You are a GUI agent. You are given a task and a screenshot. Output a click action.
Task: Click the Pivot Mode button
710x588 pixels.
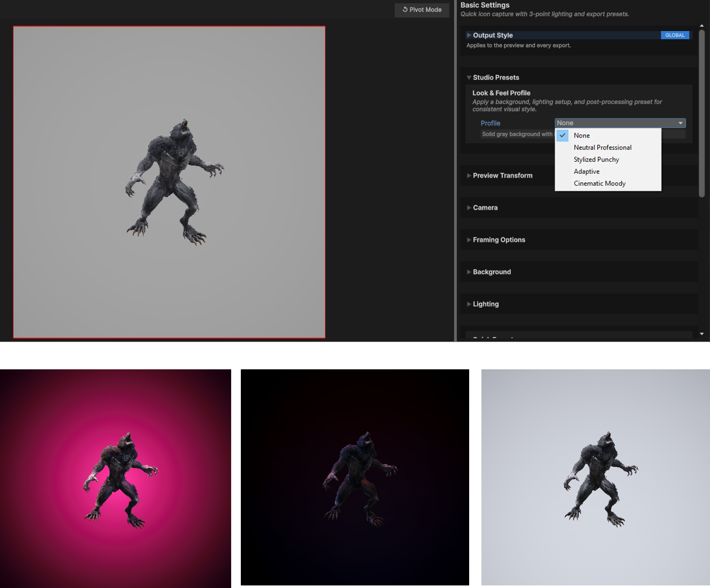pyautogui.click(x=422, y=10)
